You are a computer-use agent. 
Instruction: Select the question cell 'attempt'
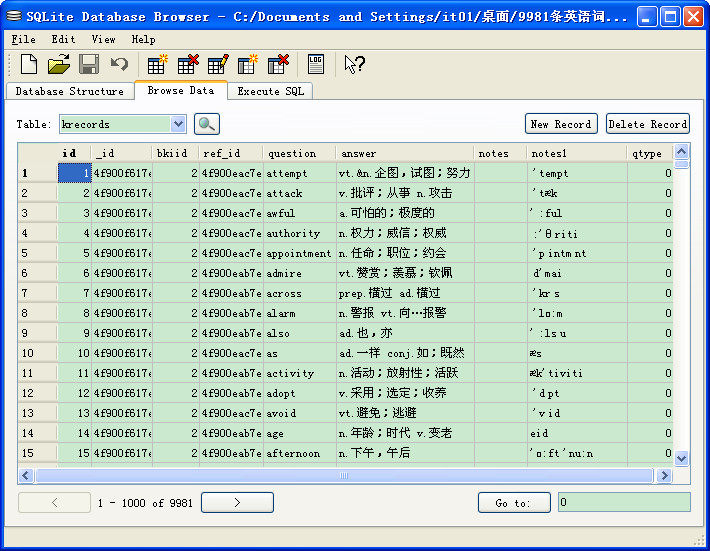pos(299,173)
